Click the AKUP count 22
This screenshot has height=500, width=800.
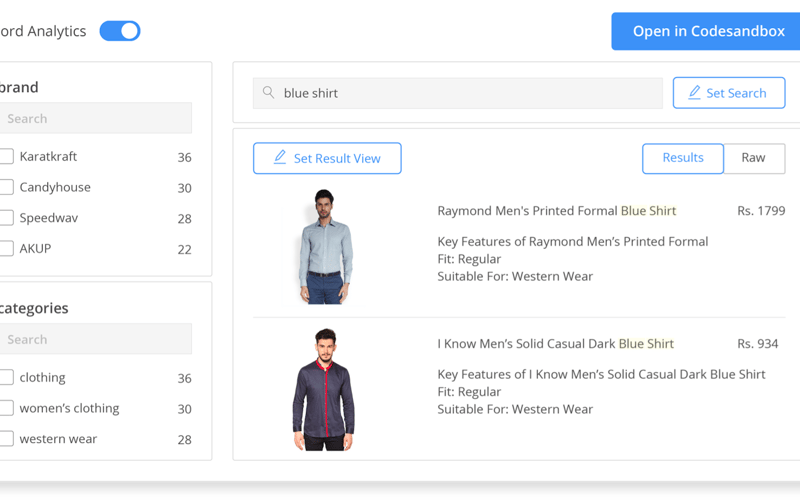coord(184,249)
